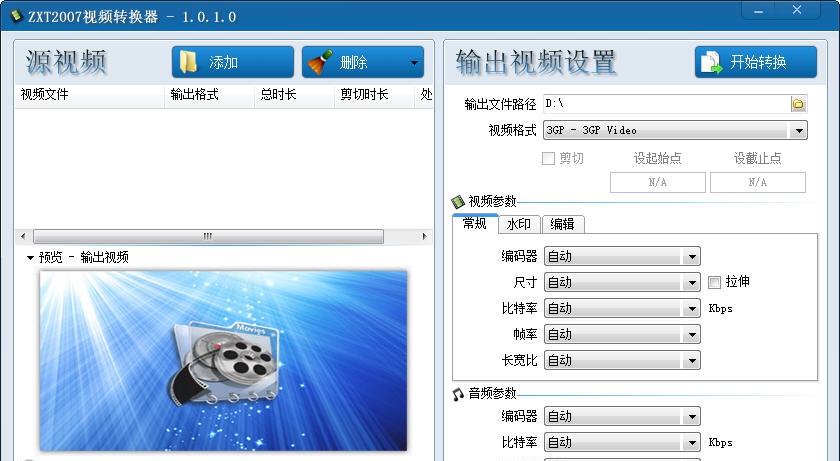Collapse the 预览 - 输出视频 expander
840x461 pixels.
click(x=31, y=258)
